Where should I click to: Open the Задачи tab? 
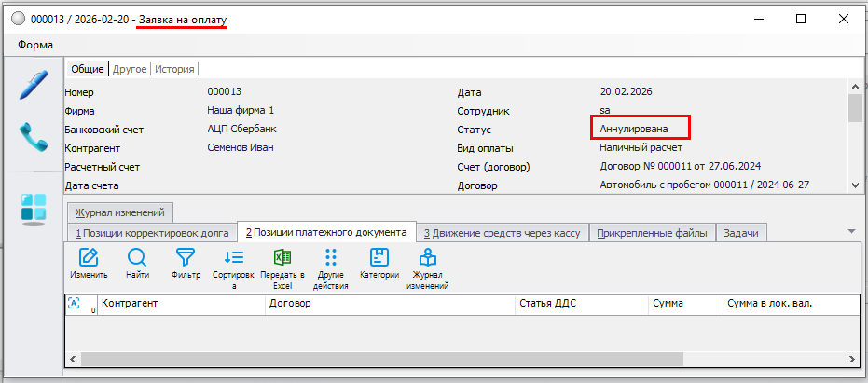coord(740,233)
